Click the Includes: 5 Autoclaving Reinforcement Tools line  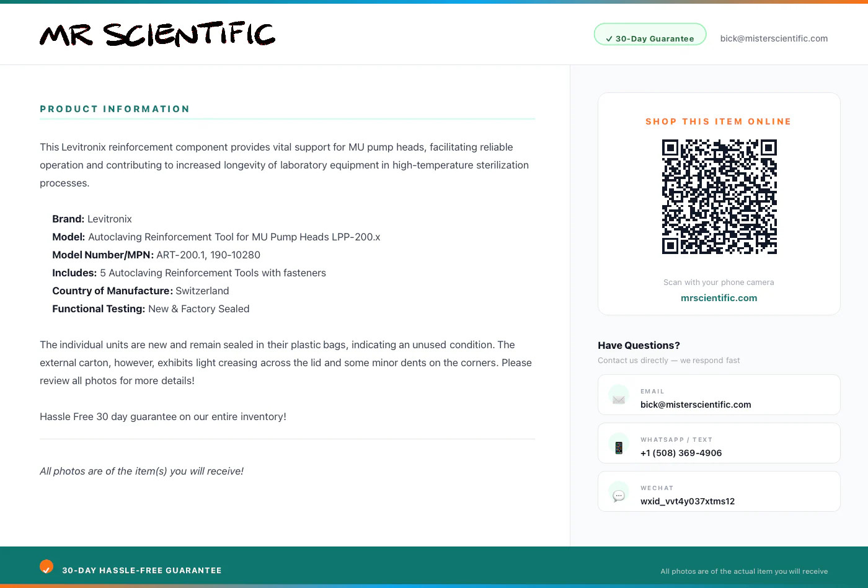189,273
